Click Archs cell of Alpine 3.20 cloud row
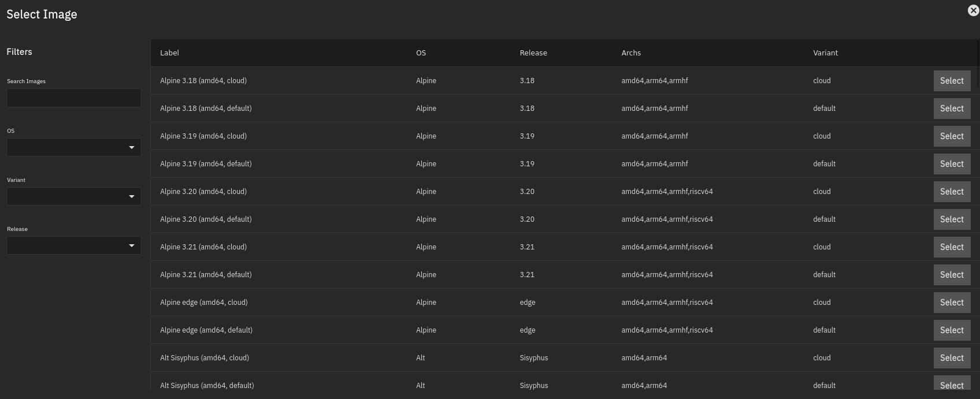 667,192
